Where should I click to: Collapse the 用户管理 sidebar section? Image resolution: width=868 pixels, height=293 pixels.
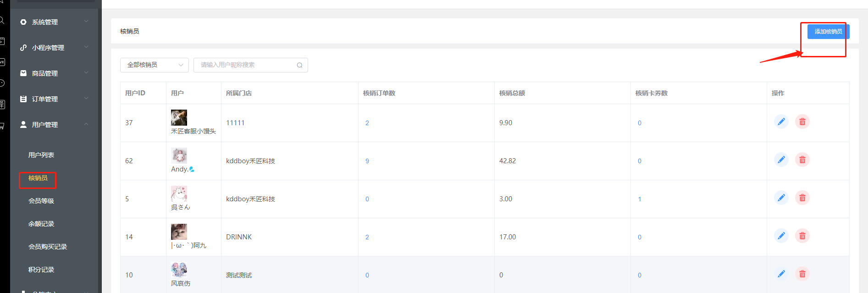pyautogui.click(x=54, y=125)
